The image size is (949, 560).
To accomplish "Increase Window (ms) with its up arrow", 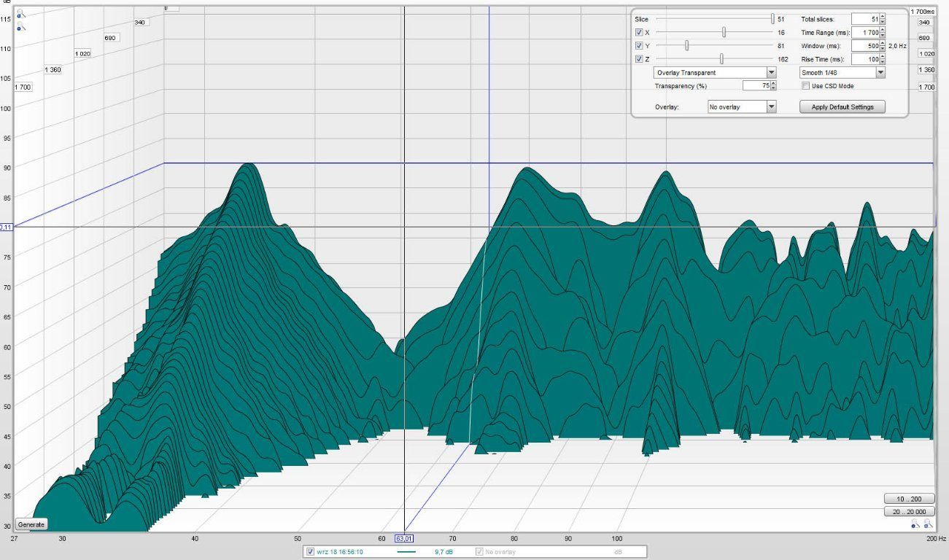I will coord(883,43).
